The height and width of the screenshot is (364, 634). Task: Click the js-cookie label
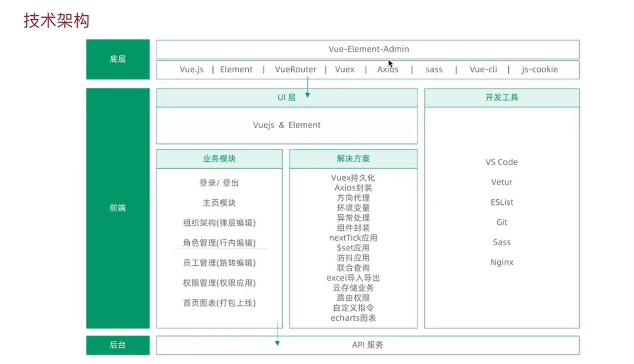pos(540,69)
